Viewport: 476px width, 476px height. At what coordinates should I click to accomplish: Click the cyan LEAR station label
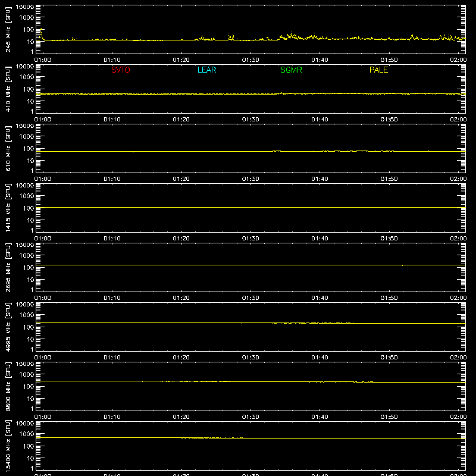[x=206, y=70]
